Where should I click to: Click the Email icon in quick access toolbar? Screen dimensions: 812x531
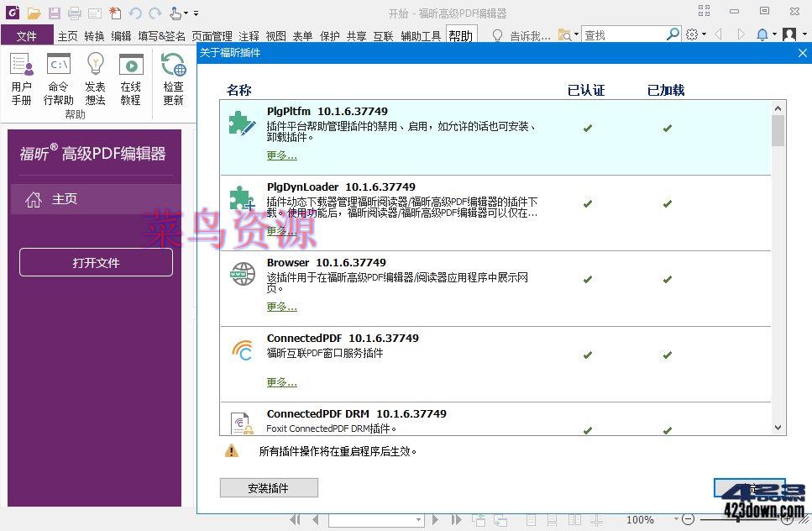tap(95, 13)
